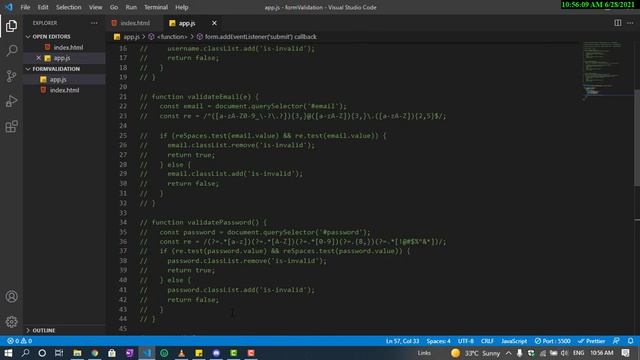Open the Action Center notifications icon
Viewport: 640px width, 360px height.
coord(625,353)
